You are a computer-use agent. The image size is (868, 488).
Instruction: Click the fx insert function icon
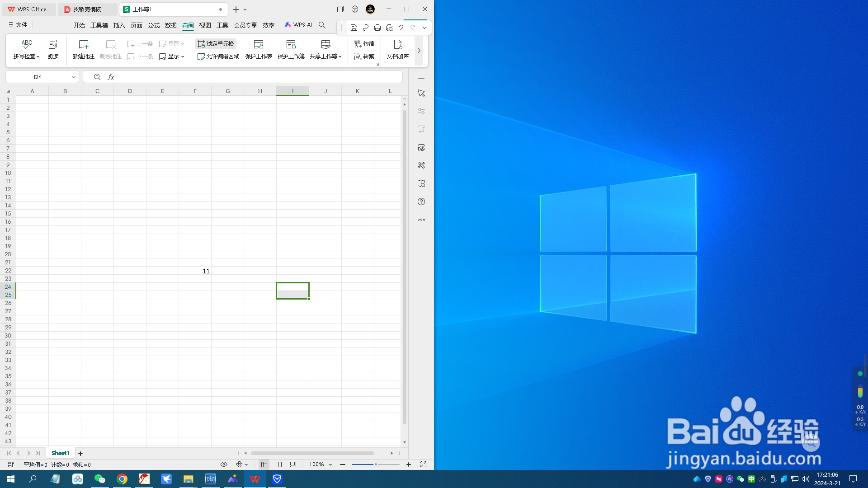(x=111, y=77)
